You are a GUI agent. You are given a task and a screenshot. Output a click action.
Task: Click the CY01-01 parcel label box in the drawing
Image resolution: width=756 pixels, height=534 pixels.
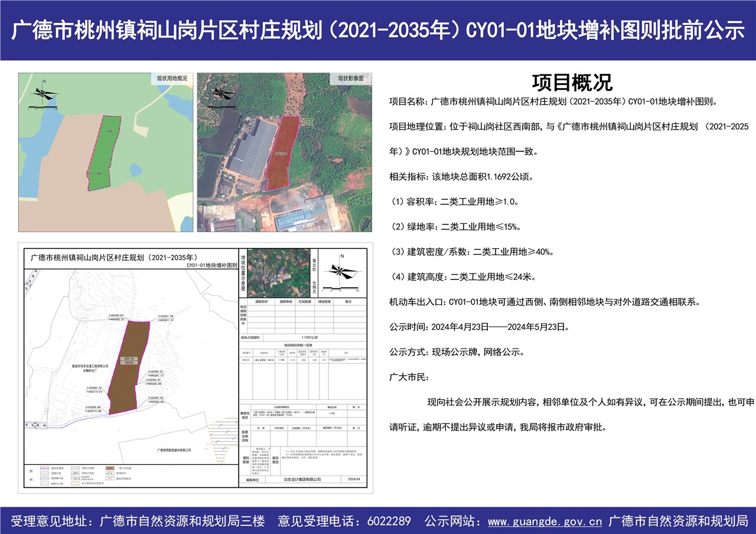[130, 361]
